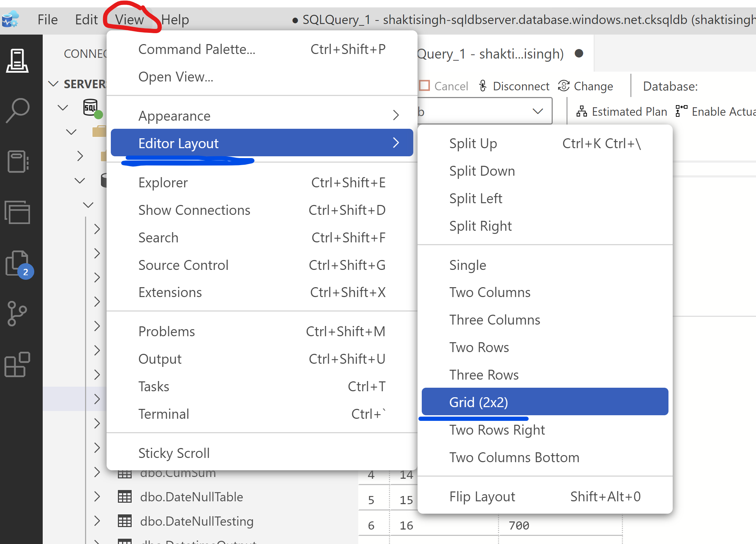Collapse the SERVERS section chevron
756x544 pixels.
53,84
